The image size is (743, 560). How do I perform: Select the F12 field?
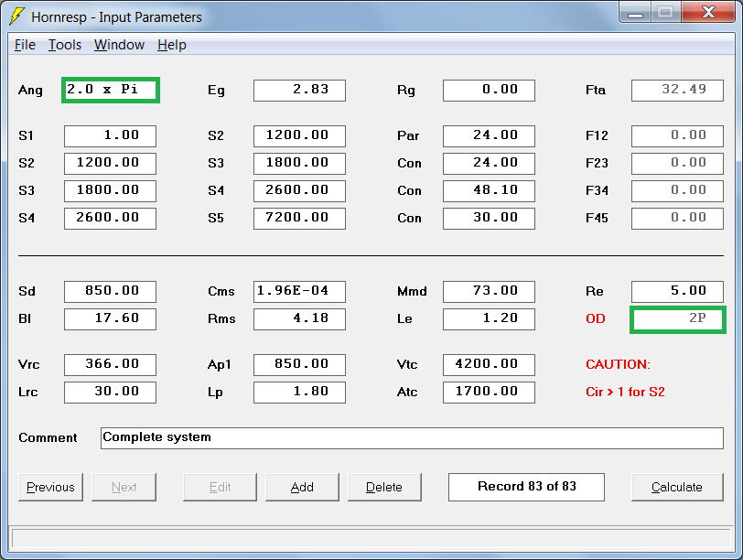pos(677,136)
